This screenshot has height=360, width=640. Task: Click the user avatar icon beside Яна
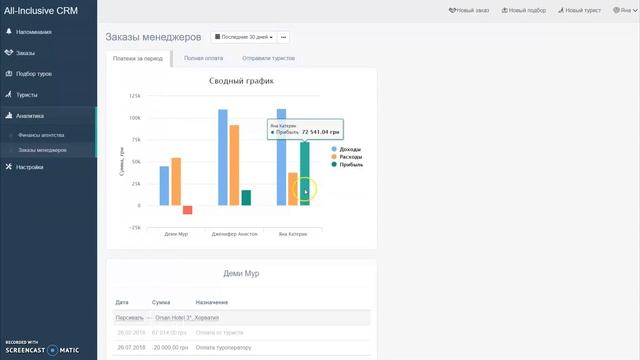pos(616,10)
